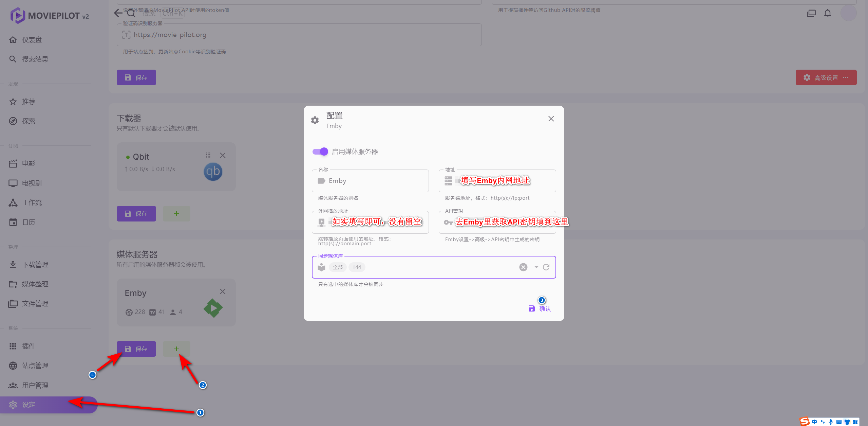This screenshot has height=426, width=868.
Task: Click the search magnifier in top bar
Action: pos(131,13)
